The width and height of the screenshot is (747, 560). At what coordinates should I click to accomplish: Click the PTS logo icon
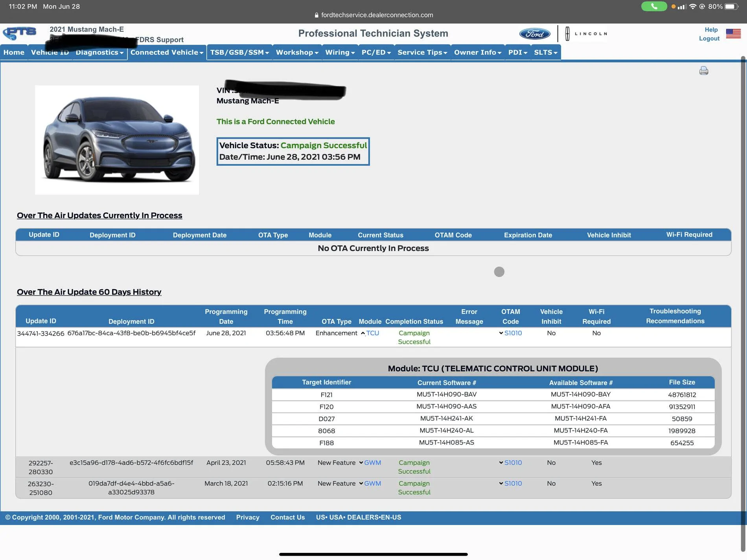(20, 33)
